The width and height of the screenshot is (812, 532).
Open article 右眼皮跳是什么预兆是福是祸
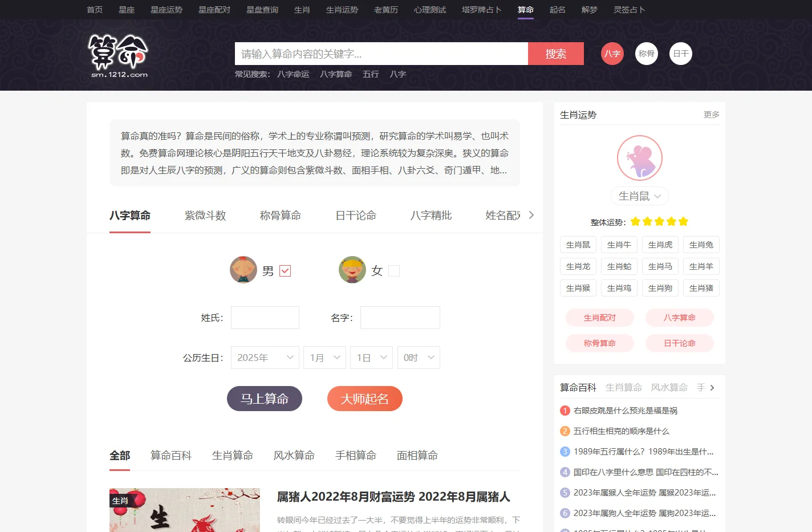(x=626, y=411)
